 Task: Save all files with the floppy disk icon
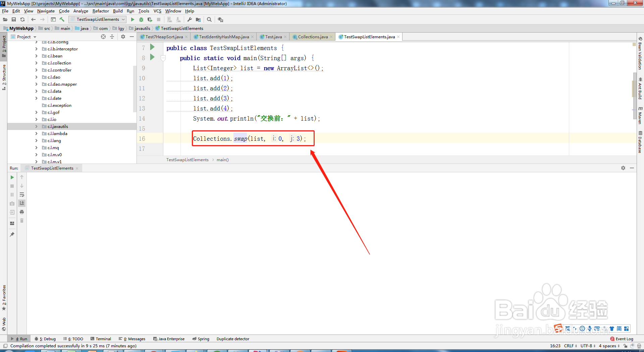14,19
